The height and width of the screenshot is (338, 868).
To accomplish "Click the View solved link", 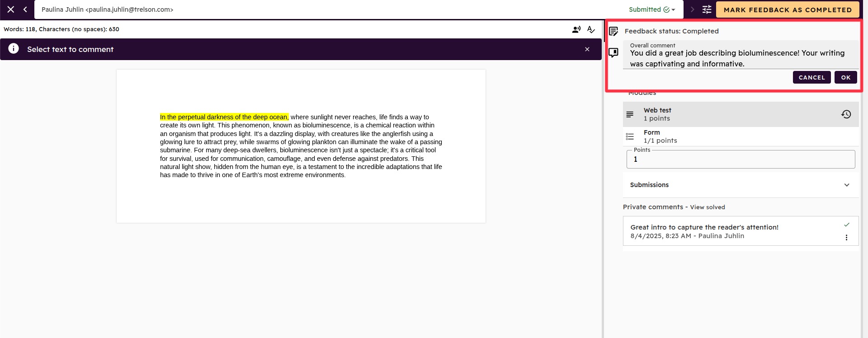I will pyautogui.click(x=708, y=207).
